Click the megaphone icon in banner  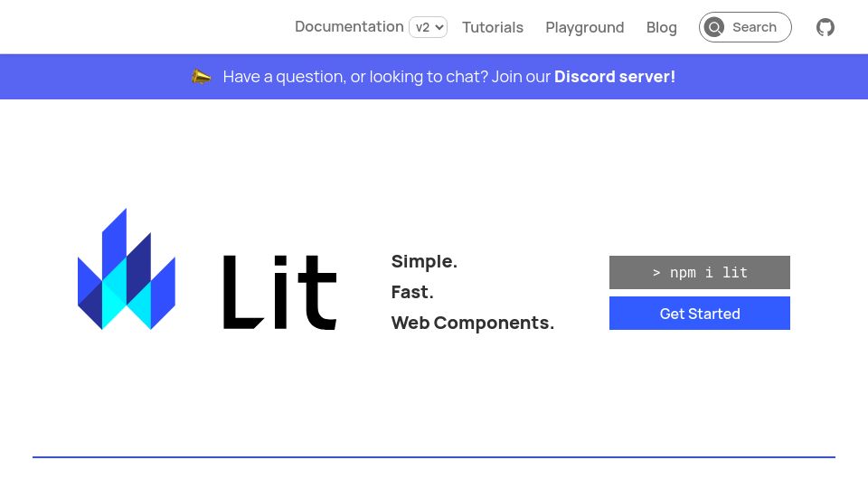tap(201, 76)
